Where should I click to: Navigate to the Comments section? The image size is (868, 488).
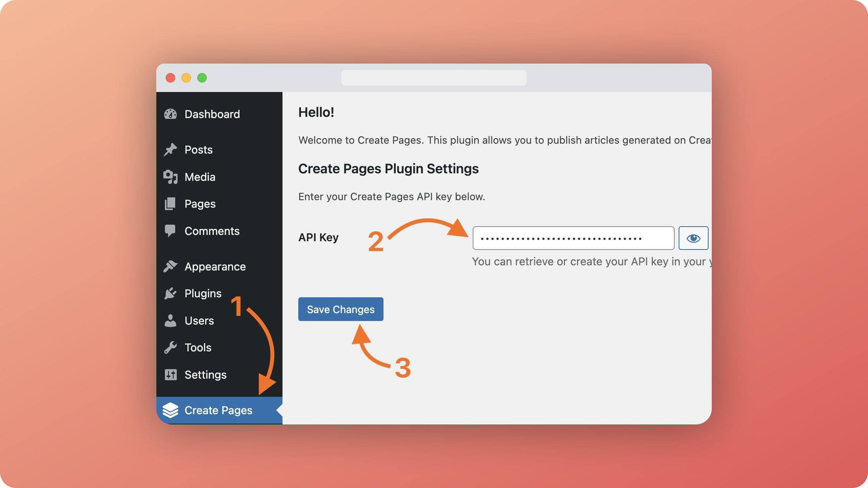tap(212, 231)
